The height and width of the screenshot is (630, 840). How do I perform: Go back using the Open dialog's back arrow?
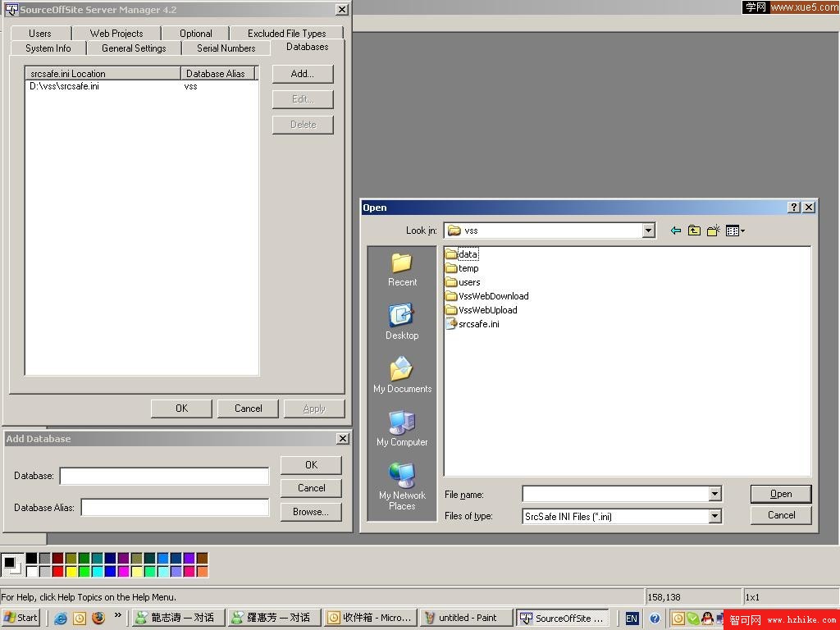676,231
